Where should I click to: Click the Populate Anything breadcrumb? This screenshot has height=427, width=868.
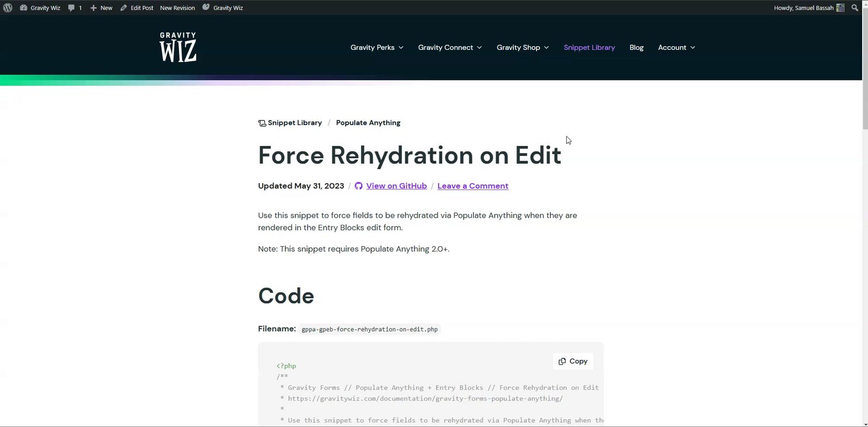click(x=368, y=123)
